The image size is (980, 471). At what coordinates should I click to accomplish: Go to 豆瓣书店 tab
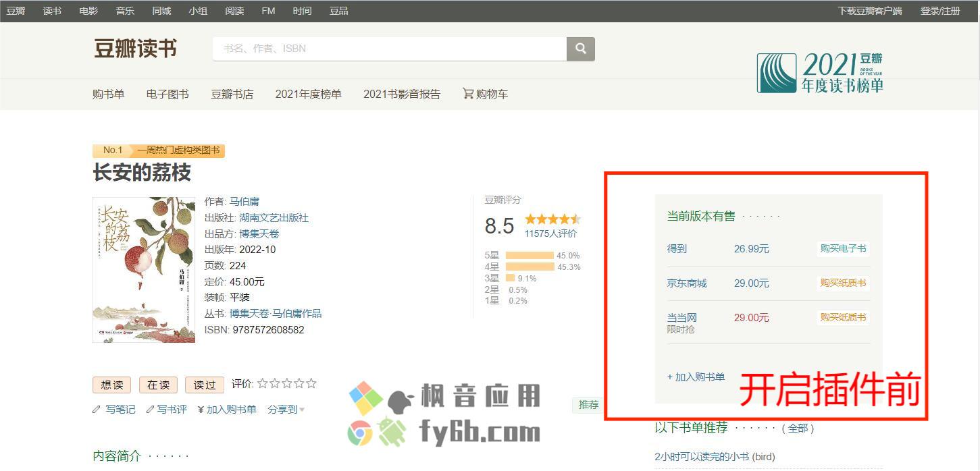tap(232, 94)
